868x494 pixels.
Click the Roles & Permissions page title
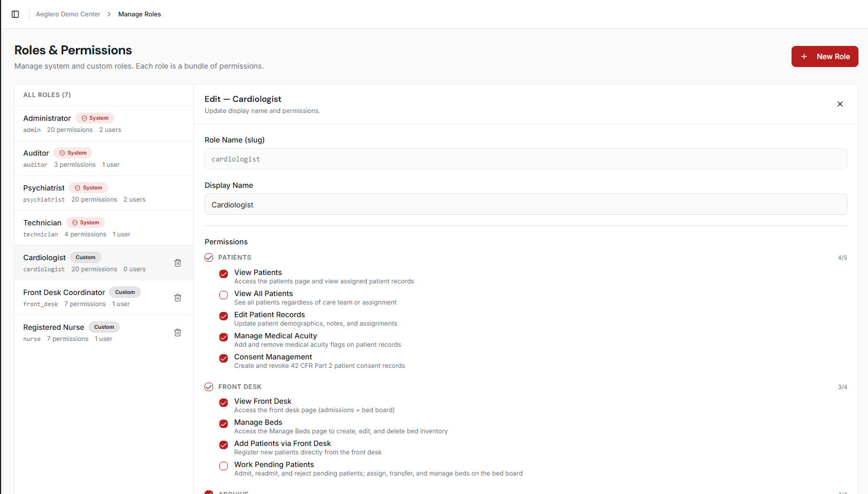[x=73, y=50]
